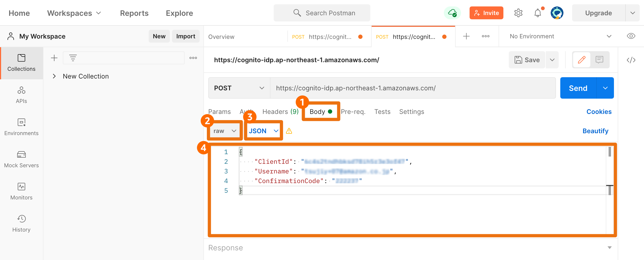Open the Collections sidebar panel
Screen dimensions: 644x260
(21, 63)
